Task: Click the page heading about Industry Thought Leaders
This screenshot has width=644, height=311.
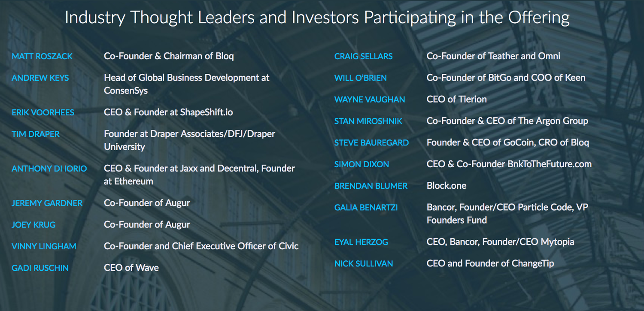Action: (x=317, y=18)
